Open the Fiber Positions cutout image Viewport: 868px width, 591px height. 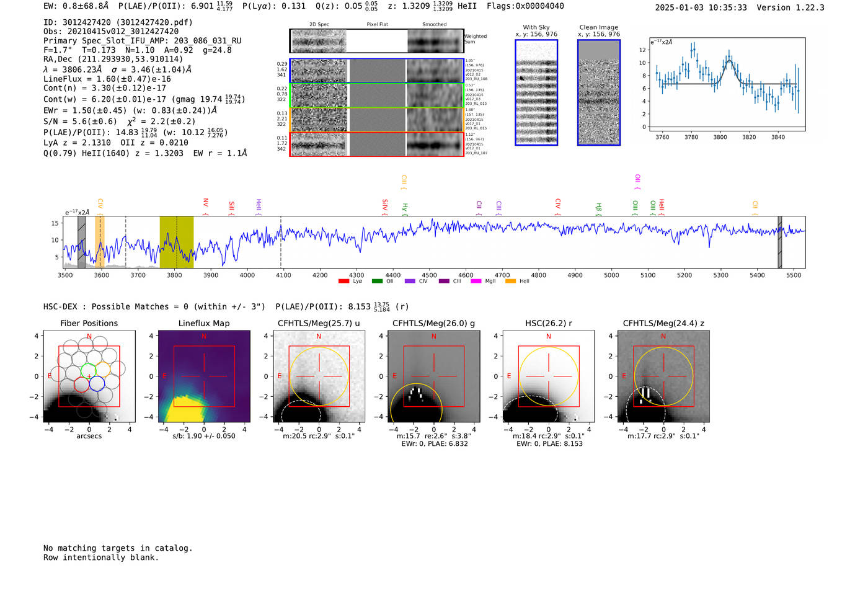[89, 376]
